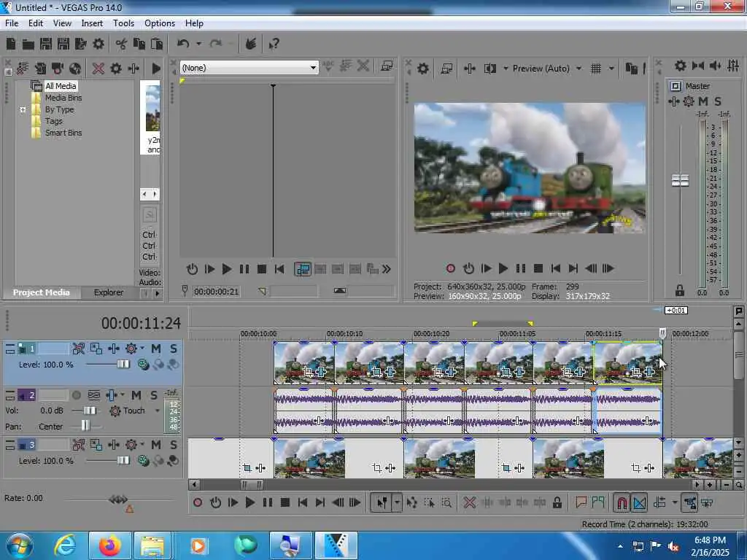Open the Options menu
Screen dimensions: 747x560
(x=160, y=23)
